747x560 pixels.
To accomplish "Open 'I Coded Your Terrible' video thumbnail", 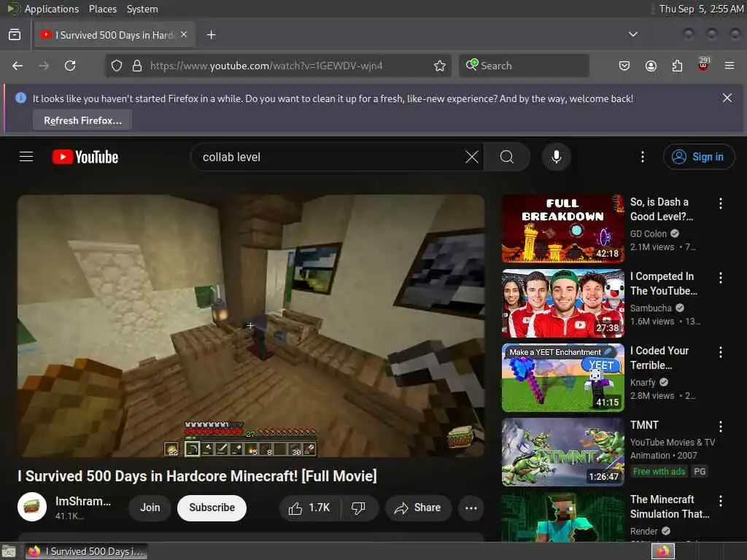I will click(562, 378).
